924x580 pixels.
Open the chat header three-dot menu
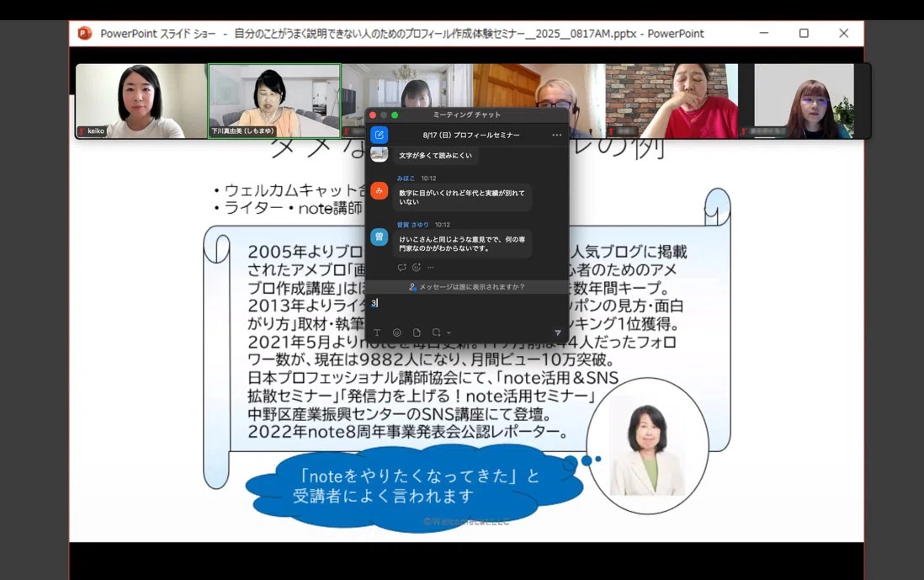[557, 135]
